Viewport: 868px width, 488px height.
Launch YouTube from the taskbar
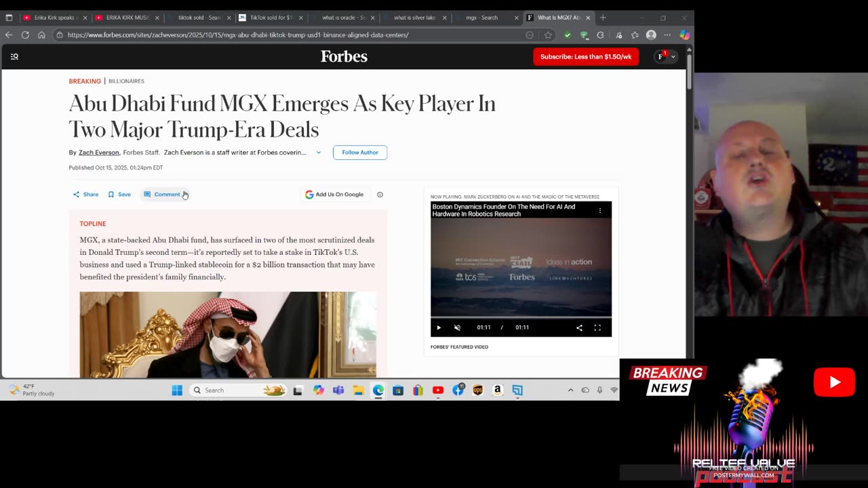click(438, 390)
